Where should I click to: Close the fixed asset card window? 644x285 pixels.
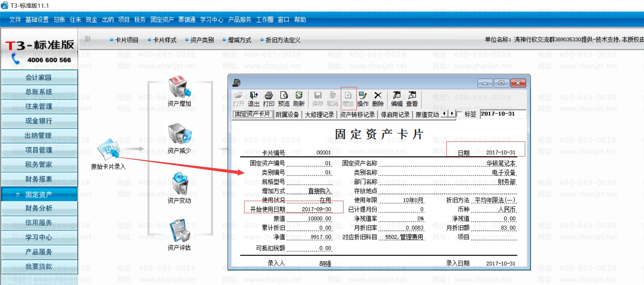click(518, 83)
